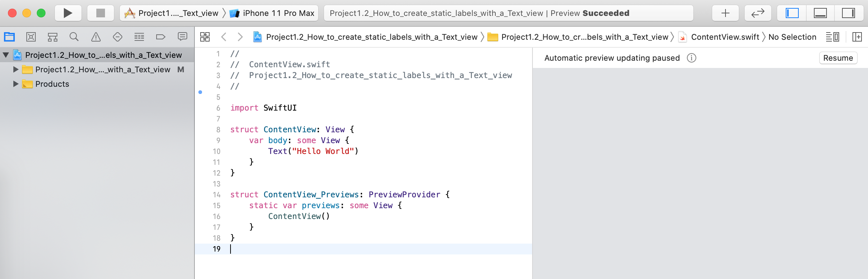Click the ContentView_Previews struct name
The height and width of the screenshot is (279, 868).
[x=311, y=194]
